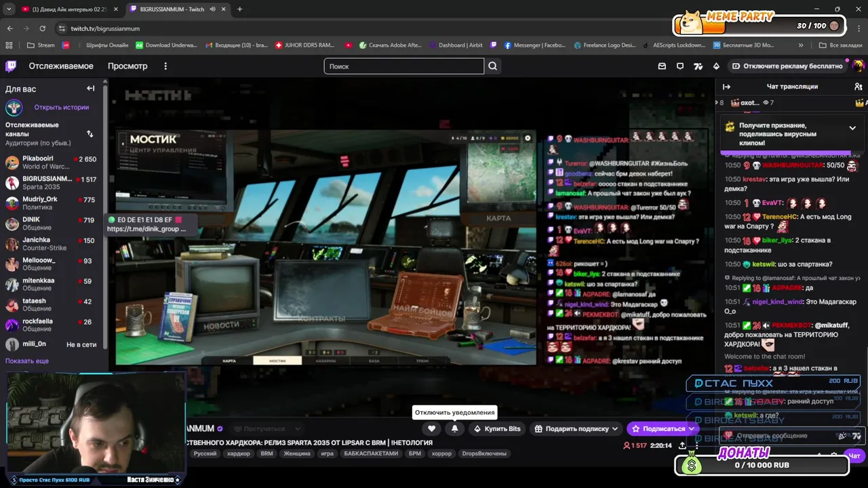
Task: Click the хоррор tag
Action: (441, 453)
